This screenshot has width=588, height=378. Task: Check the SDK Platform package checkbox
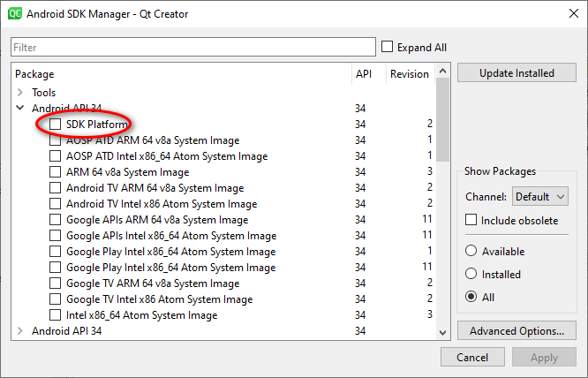click(55, 125)
